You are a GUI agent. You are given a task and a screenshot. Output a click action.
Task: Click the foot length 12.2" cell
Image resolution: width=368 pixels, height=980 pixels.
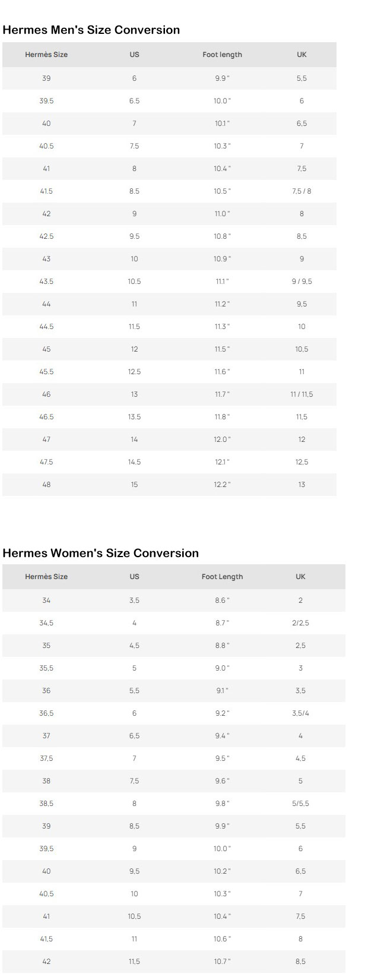pyautogui.click(x=222, y=485)
